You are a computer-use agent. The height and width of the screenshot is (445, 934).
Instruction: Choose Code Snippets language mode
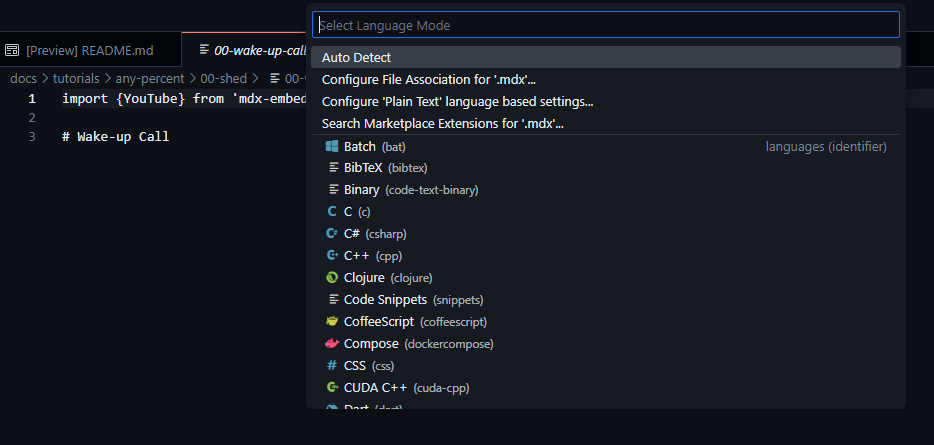pos(606,300)
